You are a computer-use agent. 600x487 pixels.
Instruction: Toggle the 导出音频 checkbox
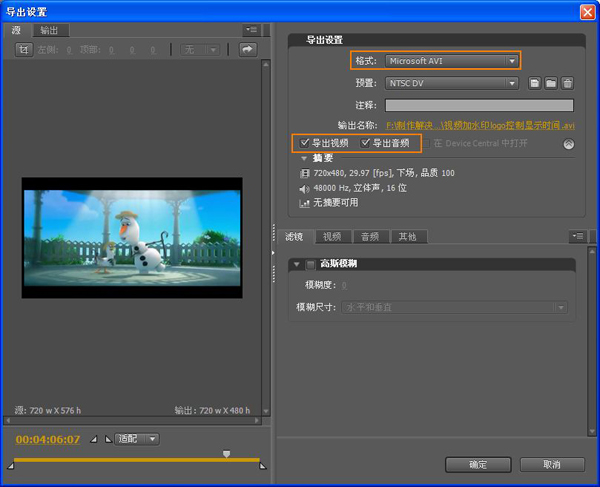(365, 143)
